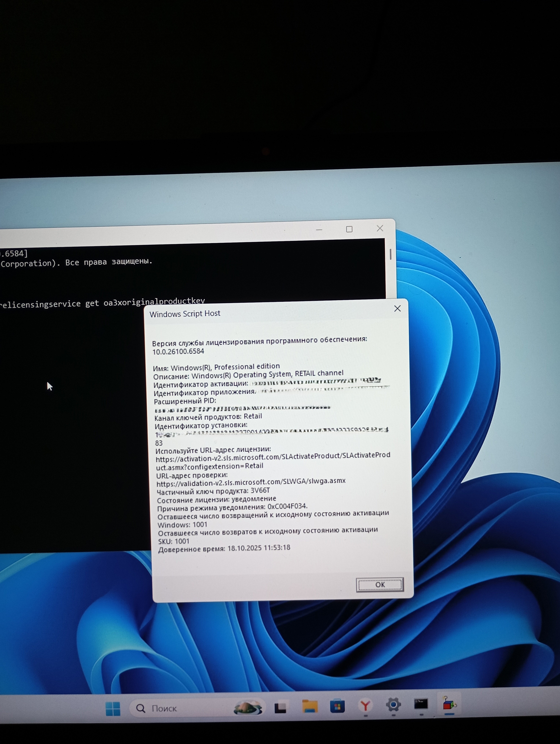Click 'Все права защищены.' text in console

[x=109, y=262]
